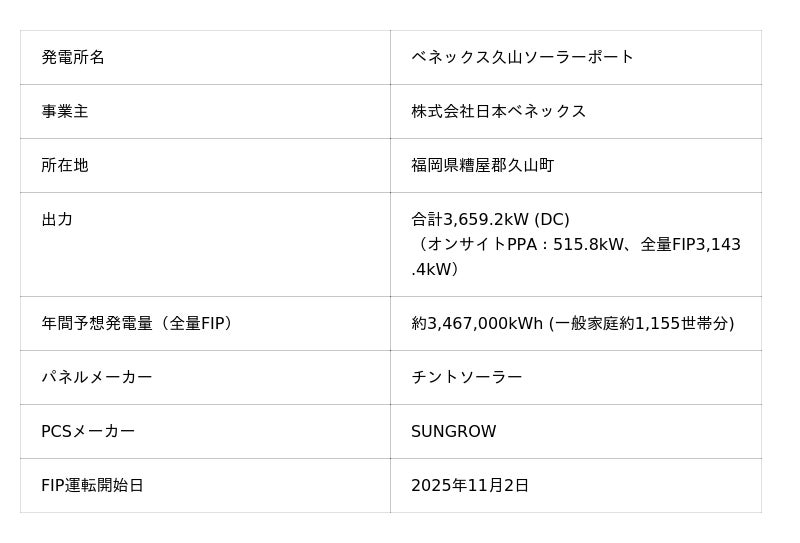Click the 所在地 label cell
This screenshot has width=800, height=543.
click(65, 165)
